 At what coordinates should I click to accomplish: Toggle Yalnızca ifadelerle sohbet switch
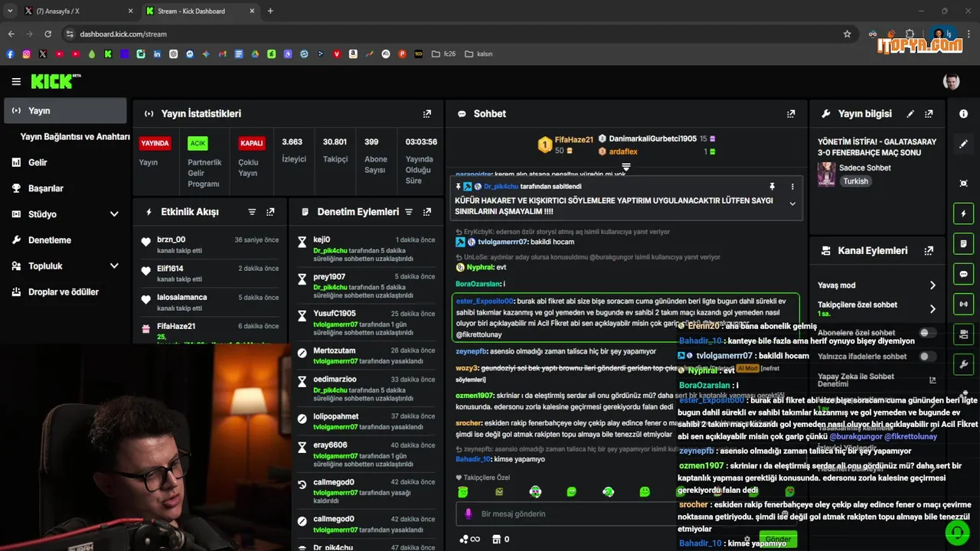(x=927, y=356)
